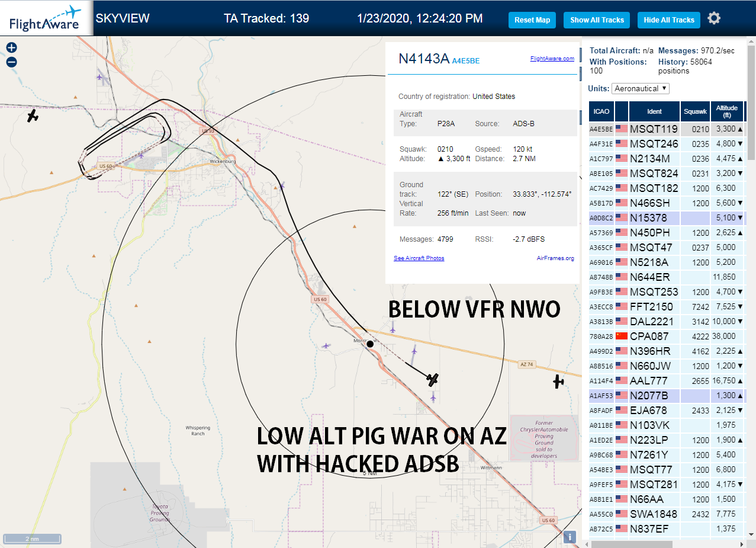Click Hide All Tracks button
The width and height of the screenshot is (756, 548).
tap(669, 20)
